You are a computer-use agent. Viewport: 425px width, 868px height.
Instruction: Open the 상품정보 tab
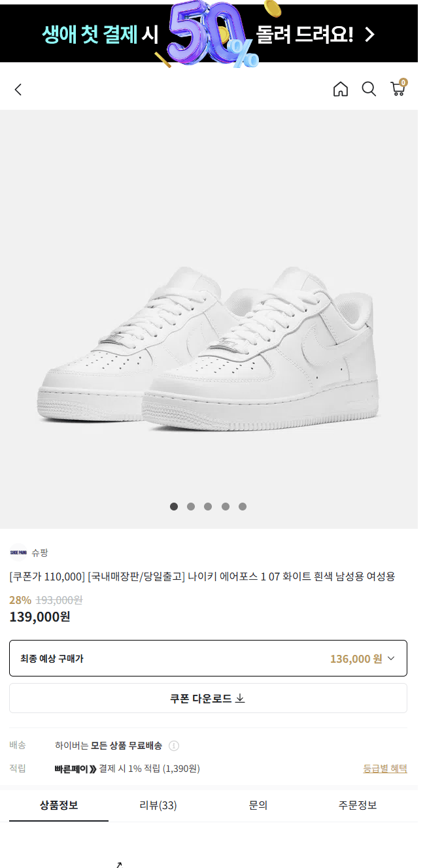point(59,805)
